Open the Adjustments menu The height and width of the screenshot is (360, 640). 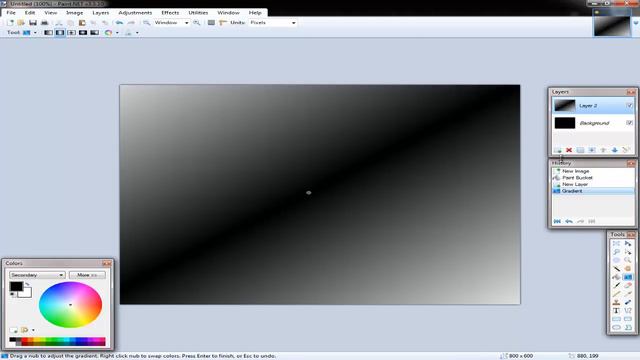(135, 13)
